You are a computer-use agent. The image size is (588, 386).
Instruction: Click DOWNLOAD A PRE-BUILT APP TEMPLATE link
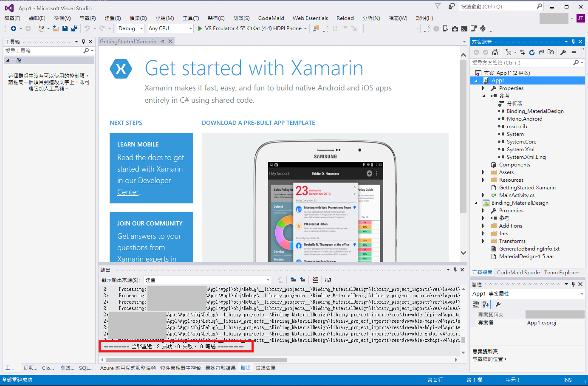point(258,123)
